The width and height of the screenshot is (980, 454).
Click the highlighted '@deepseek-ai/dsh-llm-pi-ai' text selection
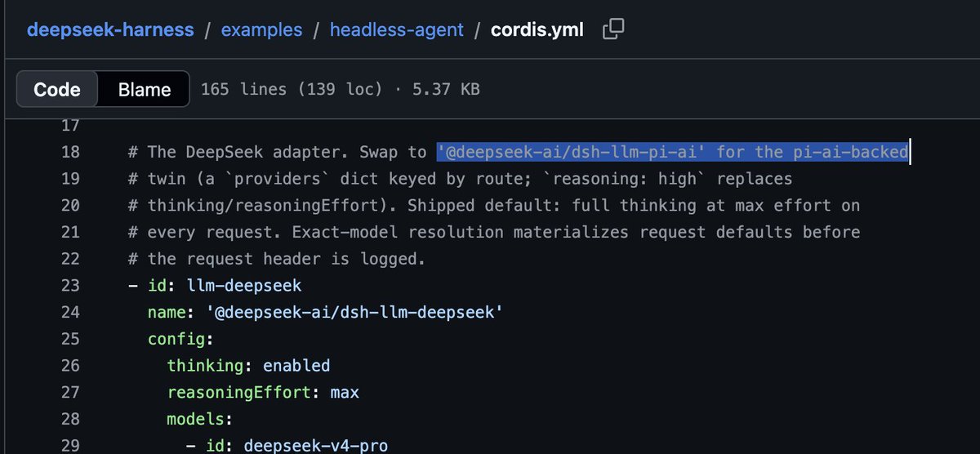point(570,153)
